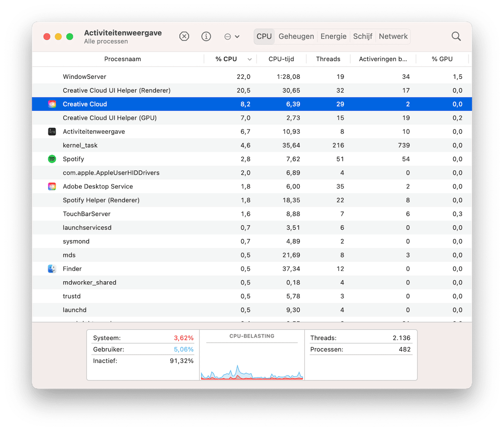Click the Finder app icon
The width and height of the screenshot is (504, 431).
click(x=52, y=269)
